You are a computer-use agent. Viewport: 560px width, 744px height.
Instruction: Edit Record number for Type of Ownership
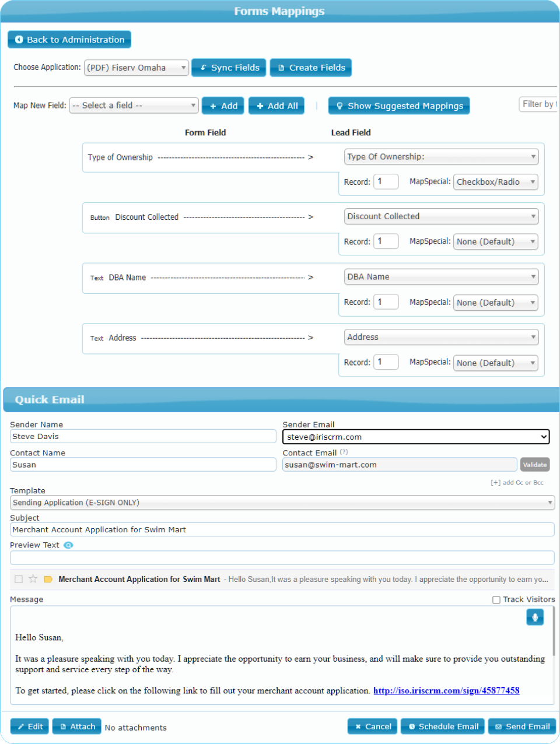click(x=386, y=182)
